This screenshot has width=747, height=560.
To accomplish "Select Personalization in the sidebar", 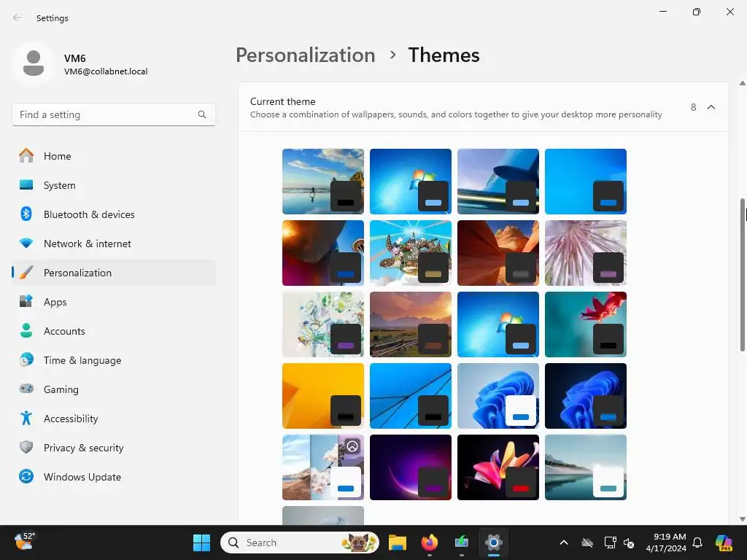I will [113, 273].
